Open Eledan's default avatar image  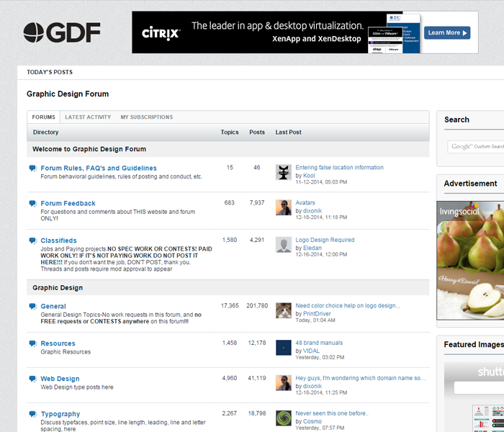[x=284, y=245]
